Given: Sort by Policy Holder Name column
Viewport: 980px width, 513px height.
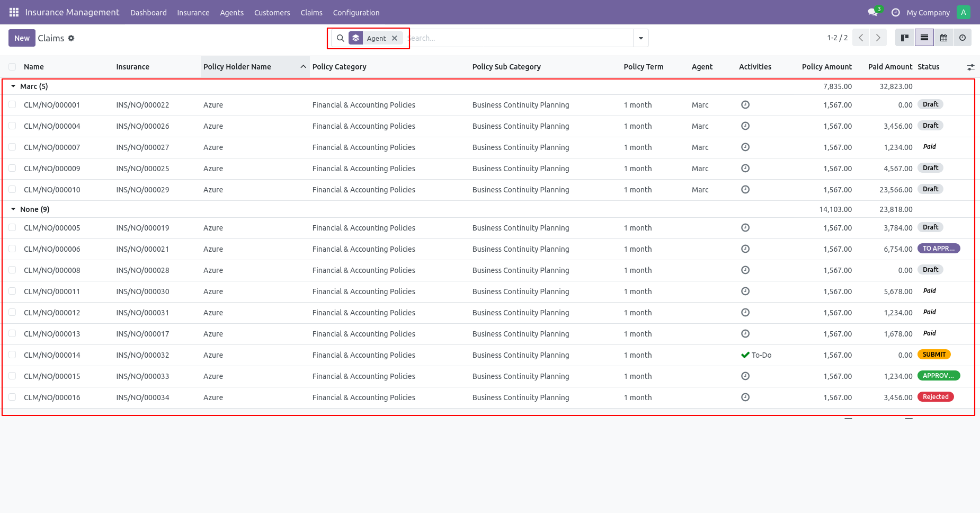Looking at the screenshot, I should (255, 67).
